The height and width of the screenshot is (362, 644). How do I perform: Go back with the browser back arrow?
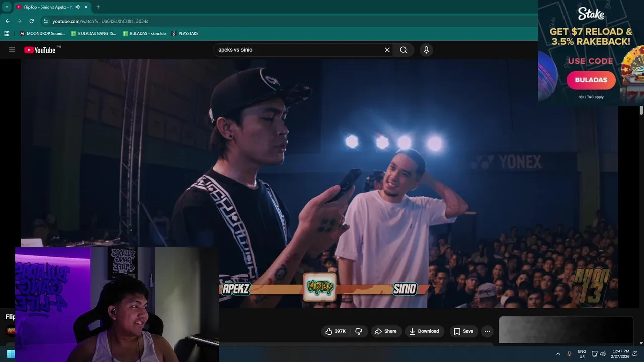[7, 21]
